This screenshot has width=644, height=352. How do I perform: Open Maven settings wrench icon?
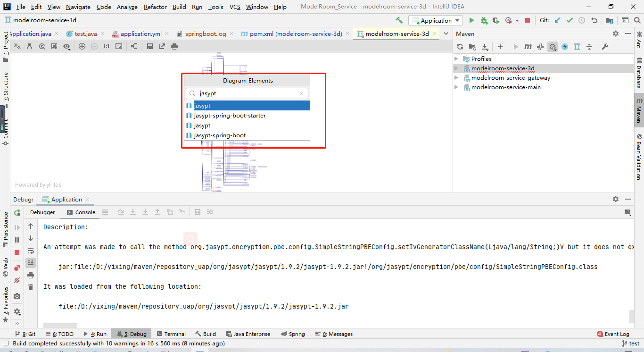(605, 47)
